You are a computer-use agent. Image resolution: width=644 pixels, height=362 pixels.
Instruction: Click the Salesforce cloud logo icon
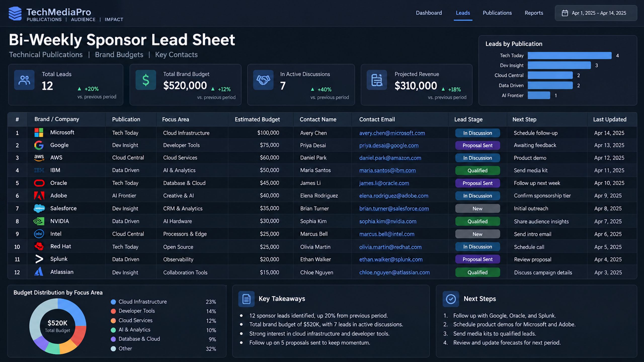pyautogui.click(x=39, y=208)
